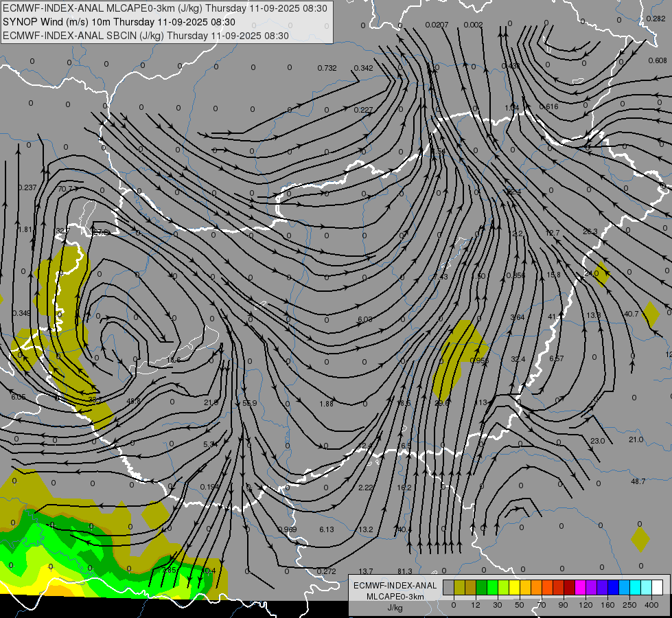Screen dimensions: 672x618
Task: Click the legend scale value 400
Action: [x=651, y=605]
